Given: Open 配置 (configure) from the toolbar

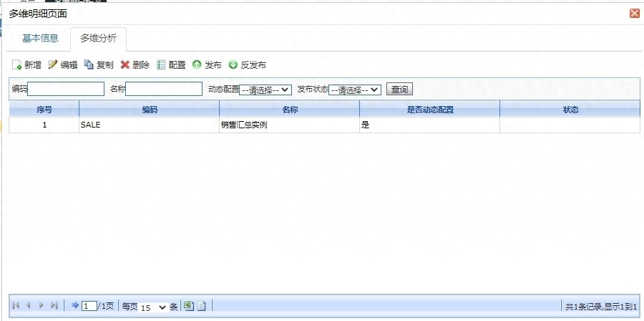Looking at the screenshot, I should [171, 65].
